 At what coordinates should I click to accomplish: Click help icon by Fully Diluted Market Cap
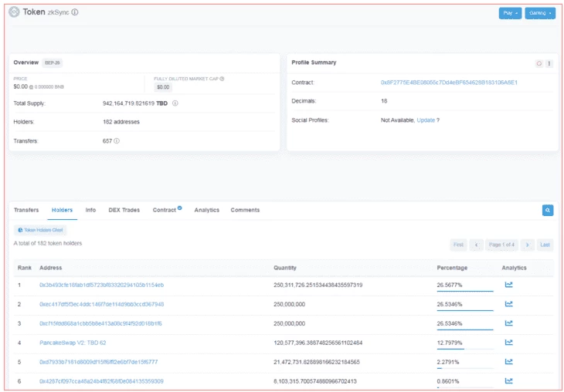[x=222, y=79]
